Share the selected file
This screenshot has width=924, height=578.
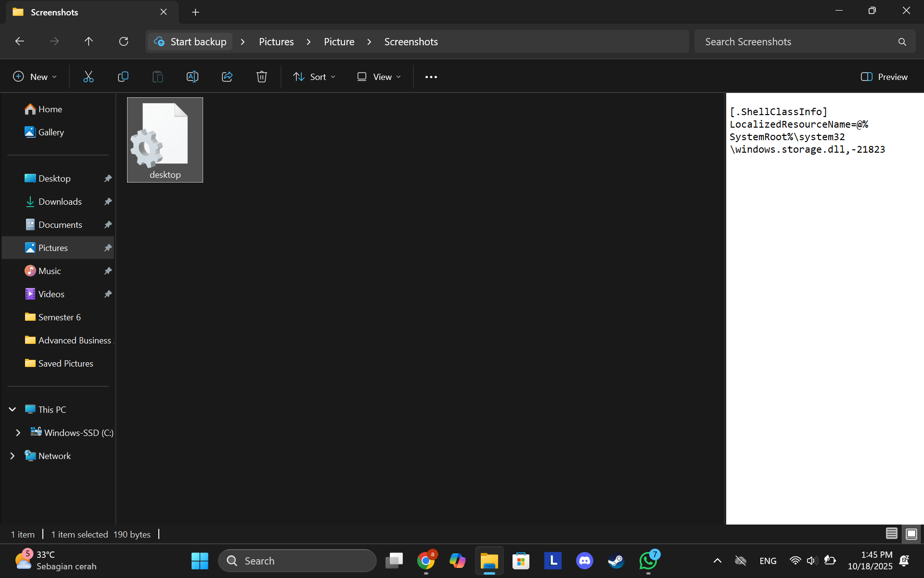pyautogui.click(x=227, y=77)
